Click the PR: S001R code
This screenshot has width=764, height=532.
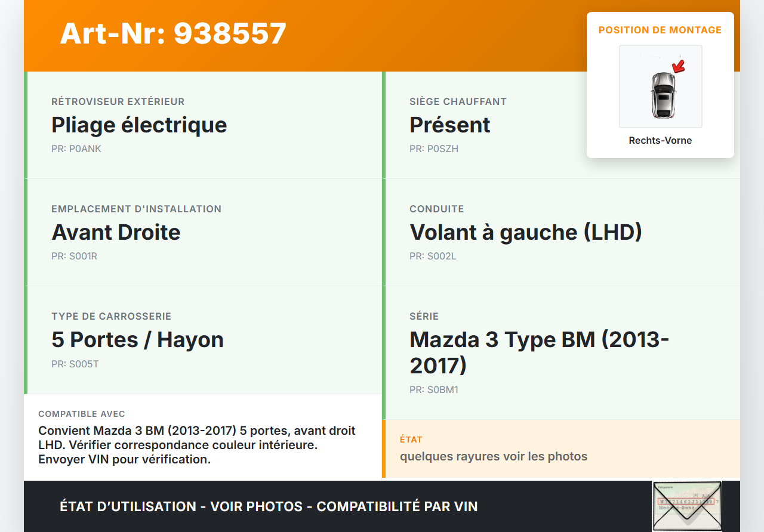click(74, 256)
